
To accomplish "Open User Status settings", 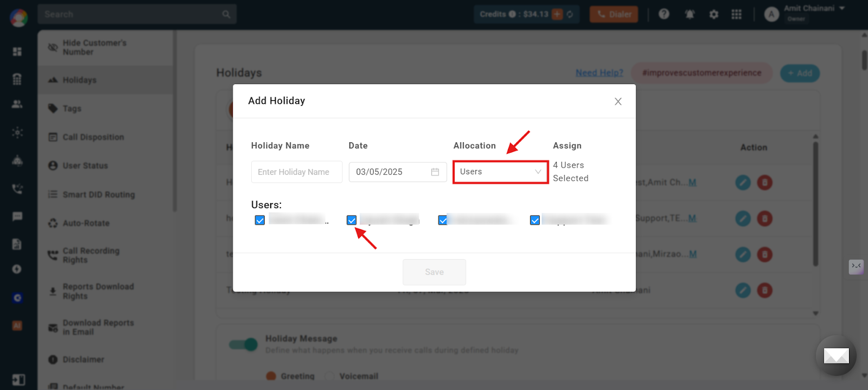I will tap(106, 166).
